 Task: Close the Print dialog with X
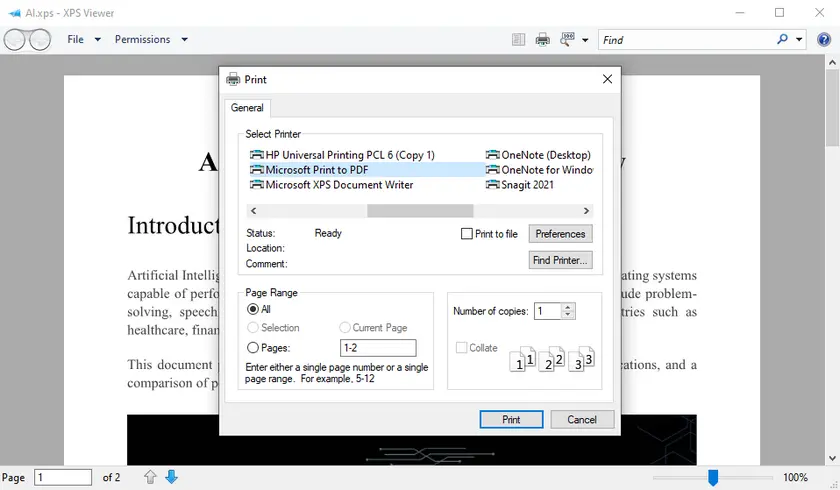coord(607,79)
